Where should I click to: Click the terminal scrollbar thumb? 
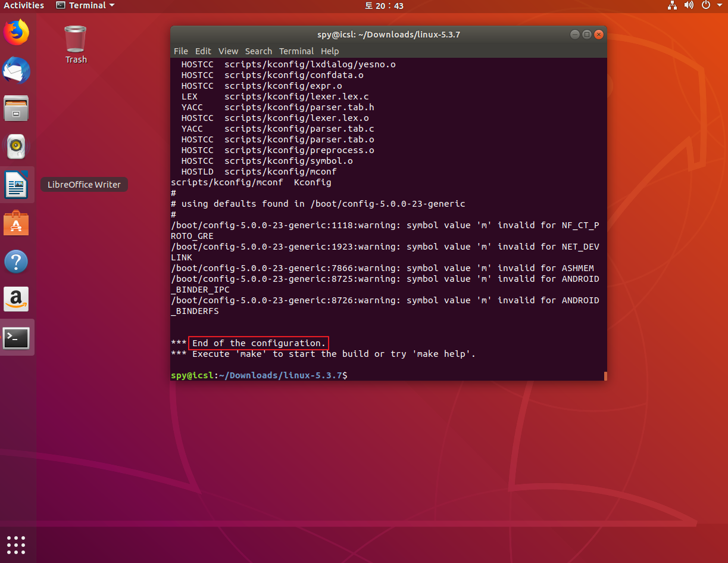[x=605, y=375]
